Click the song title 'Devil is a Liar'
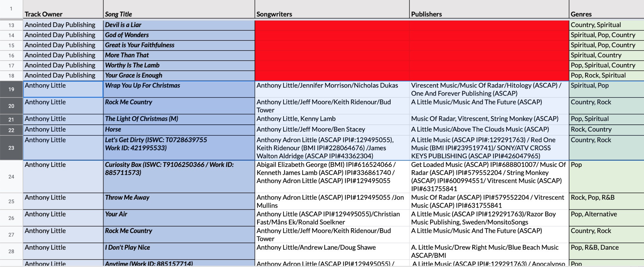 pyautogui.click(x=179, y=25)
